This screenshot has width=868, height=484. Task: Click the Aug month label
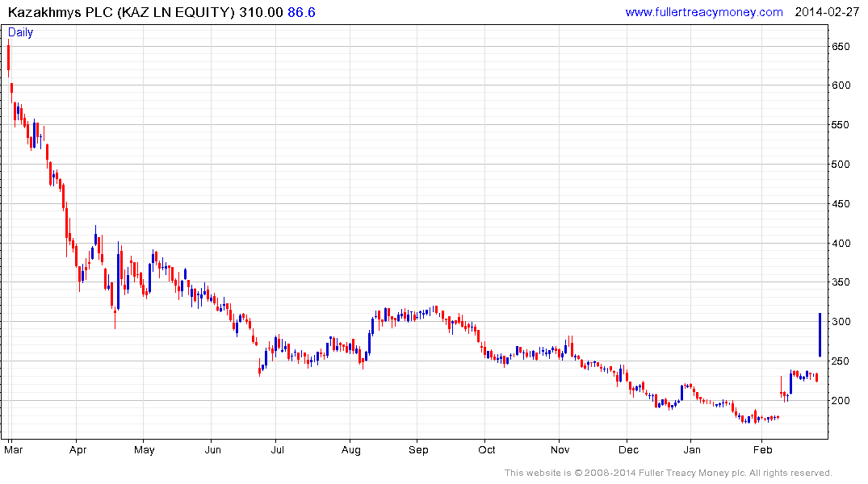pos(351,449)
